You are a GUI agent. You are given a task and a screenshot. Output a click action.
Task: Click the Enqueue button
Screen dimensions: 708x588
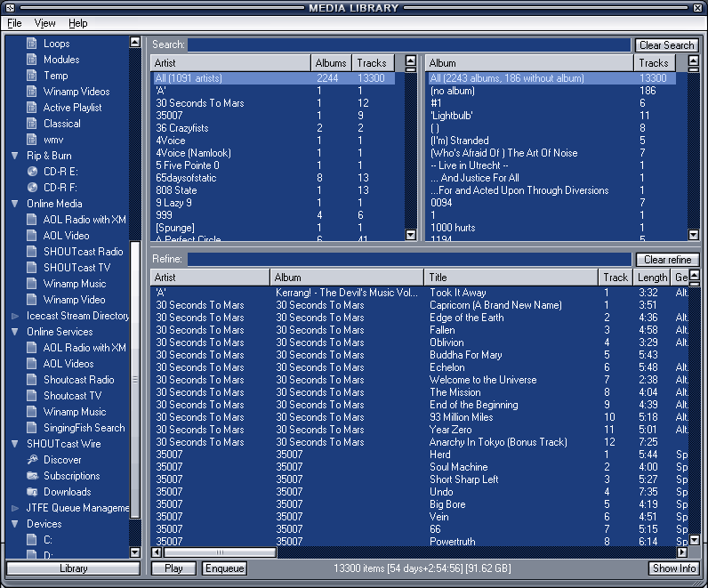[x=224, y=568]
